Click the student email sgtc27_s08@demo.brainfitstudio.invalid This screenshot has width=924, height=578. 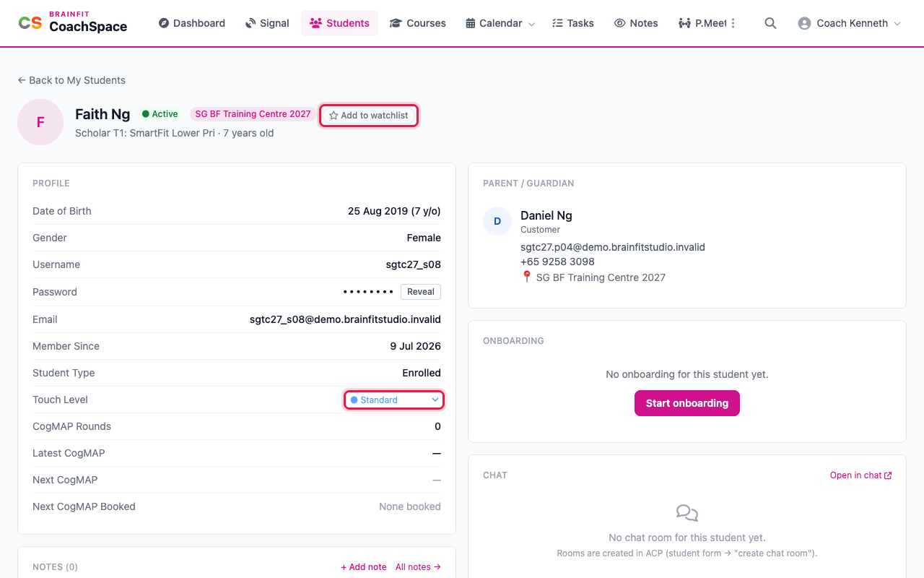[x=345, y=319]
